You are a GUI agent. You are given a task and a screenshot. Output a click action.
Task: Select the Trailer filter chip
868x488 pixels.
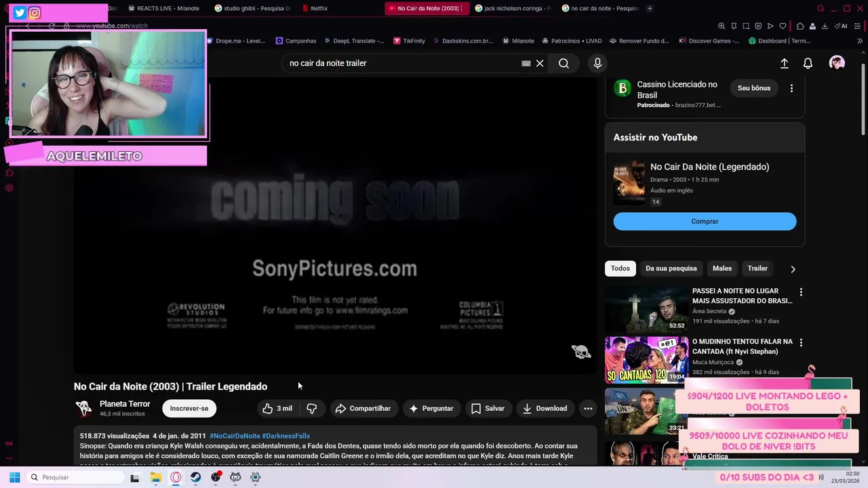point(757,268)
